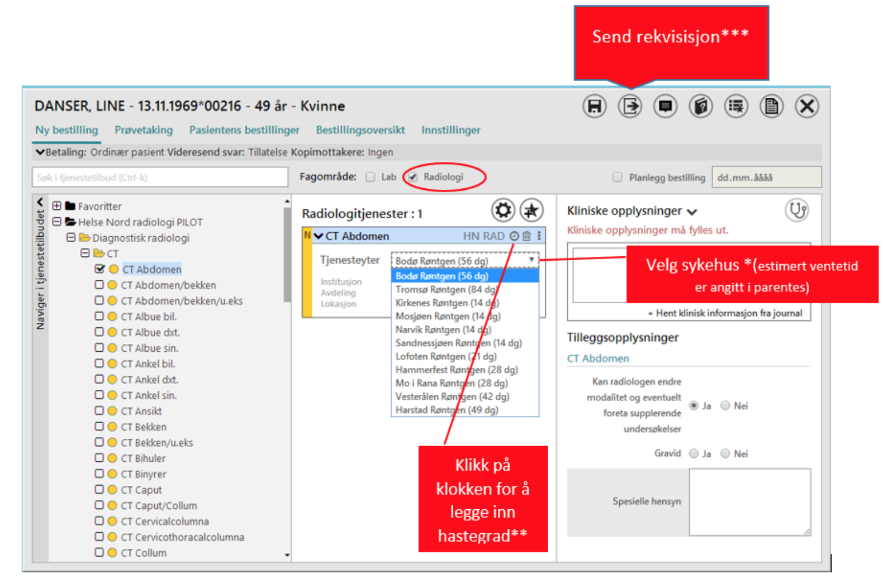The width and height of the screenshot is (883, 588).
Task: Select CT Binyrer tree item
Action: pos(144,474)
